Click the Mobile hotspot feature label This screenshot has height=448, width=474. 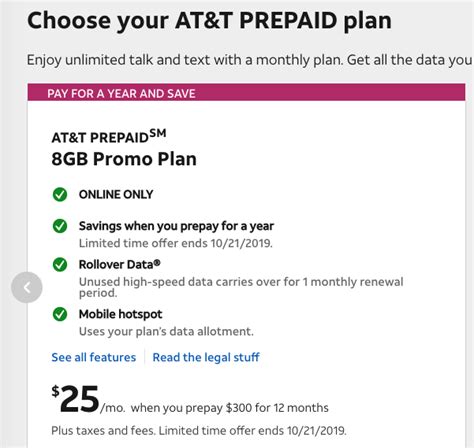tap(120, 314)
